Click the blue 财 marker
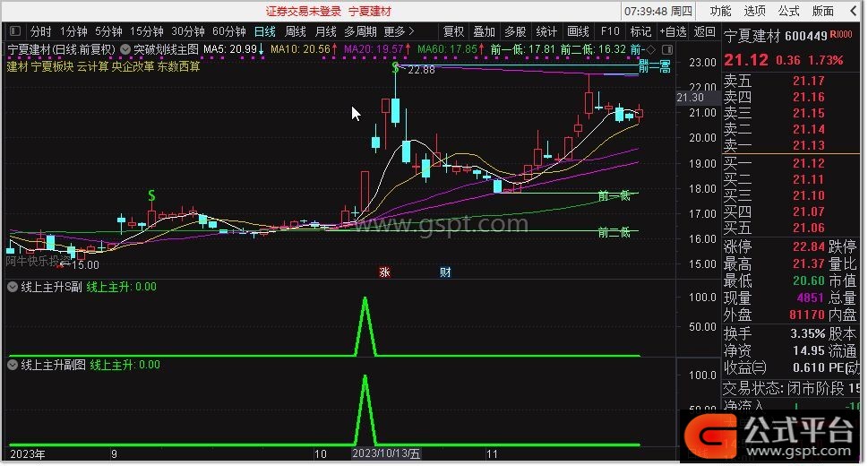Screen dimensions: 868x466 [x=445, y=272]
